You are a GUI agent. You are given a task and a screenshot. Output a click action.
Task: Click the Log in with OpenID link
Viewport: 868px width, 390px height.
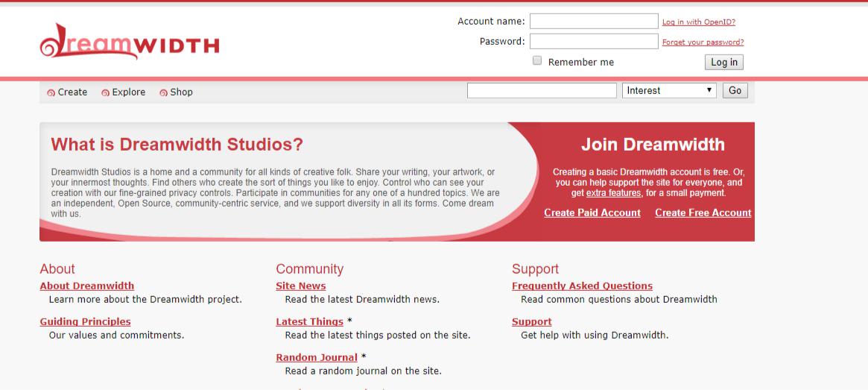699,22
